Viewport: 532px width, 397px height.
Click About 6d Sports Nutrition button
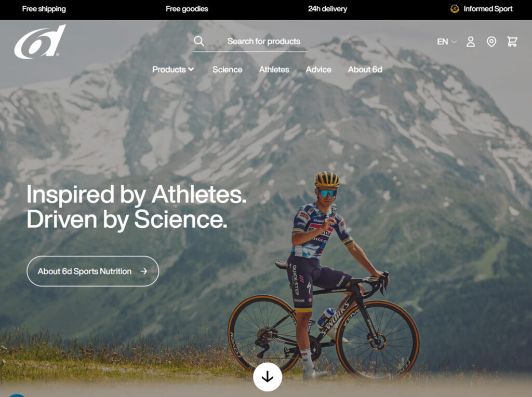92,271
